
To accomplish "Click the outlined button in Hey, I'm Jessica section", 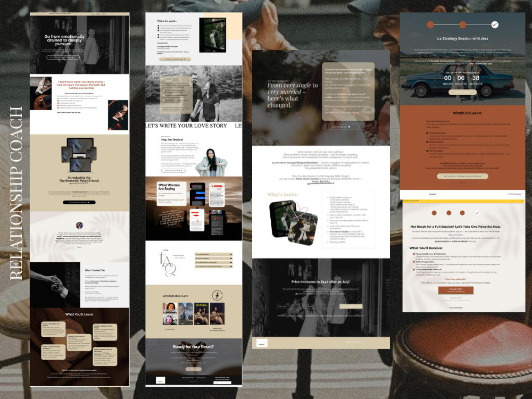I will coord(173,171).
